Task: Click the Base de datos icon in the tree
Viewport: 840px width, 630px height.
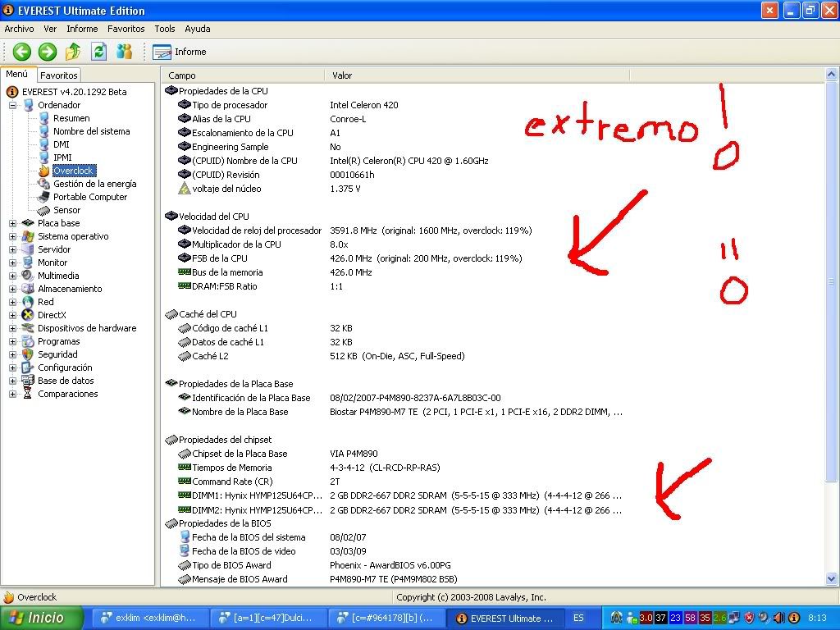Action: coord(28,381)
